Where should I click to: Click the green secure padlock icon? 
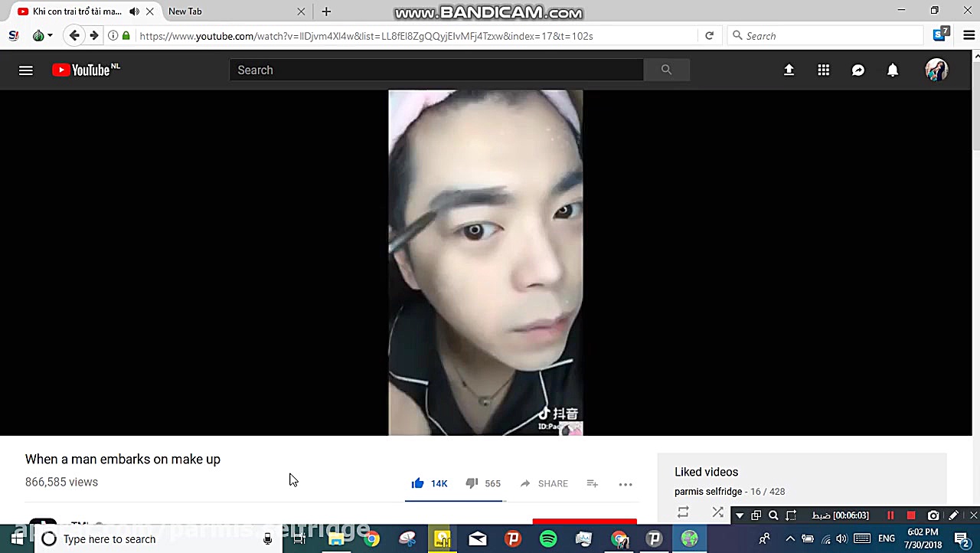126,35
